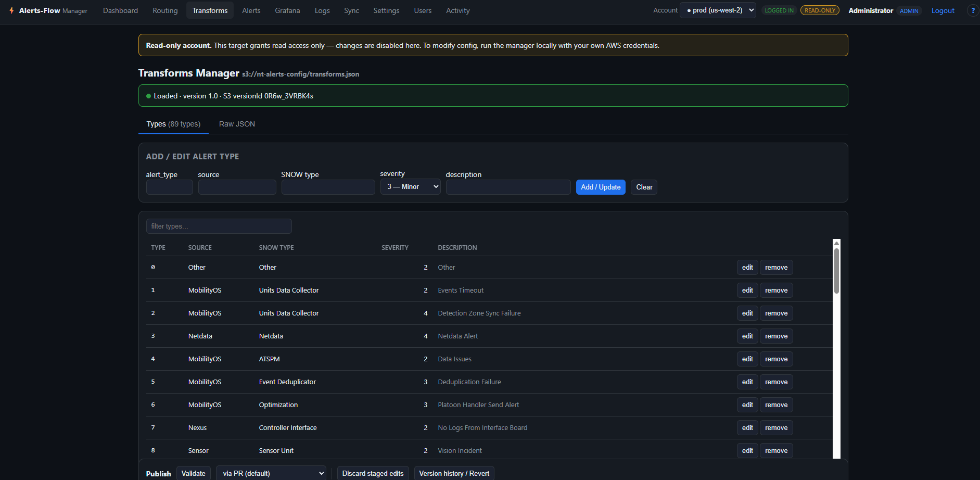This screenshot has height=480, width=980.
Task: Click the Clear button
Action: click(644, 187)
